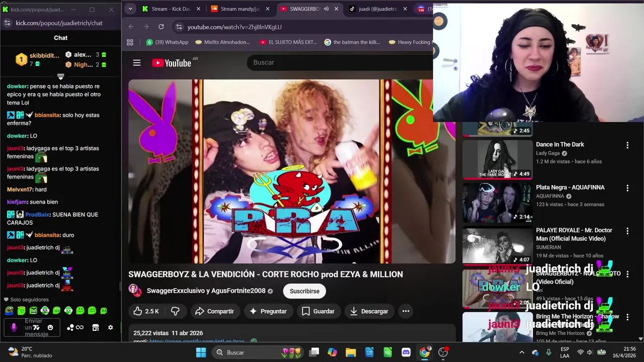Open OBS Studio from the taskbar

click(443, 352)
